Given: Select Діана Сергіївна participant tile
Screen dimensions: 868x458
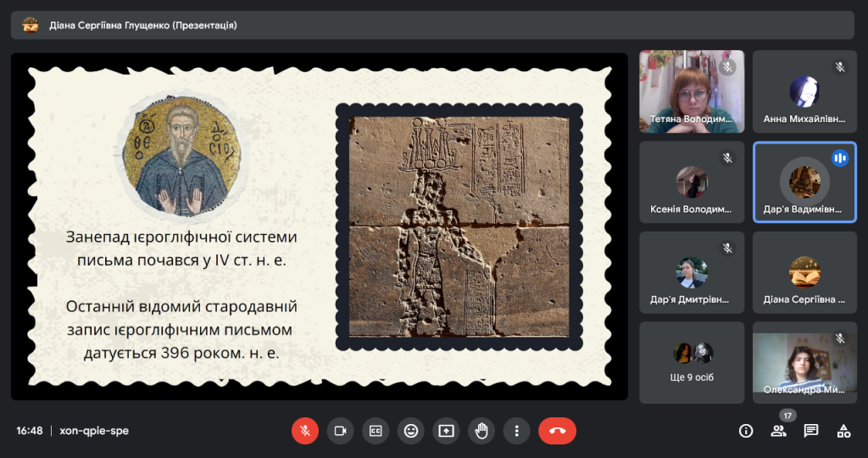Looking at the screenshot, I should click(805, 272).
